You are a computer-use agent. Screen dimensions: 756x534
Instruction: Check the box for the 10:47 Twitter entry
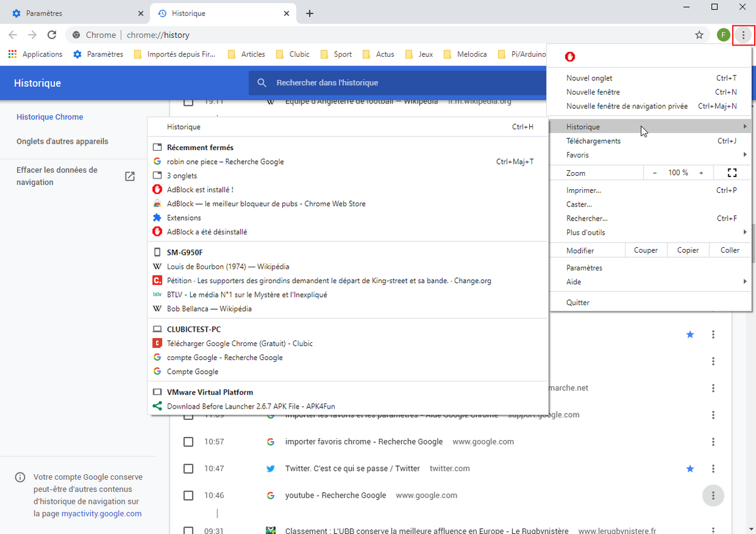[x=188, y=468]
